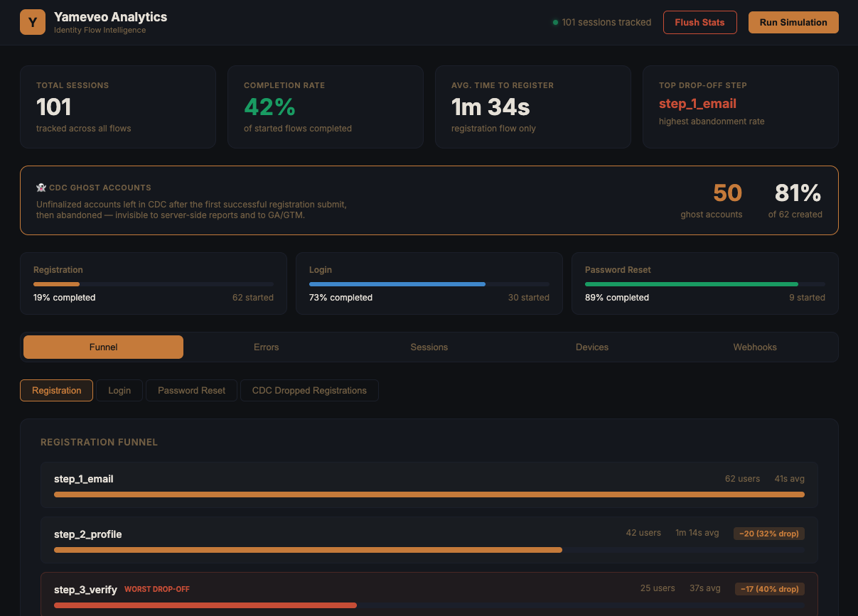The height and width of the screenshot is (616, 858).
Task: Switch to the Devices tab
Action: click(592, 347)
